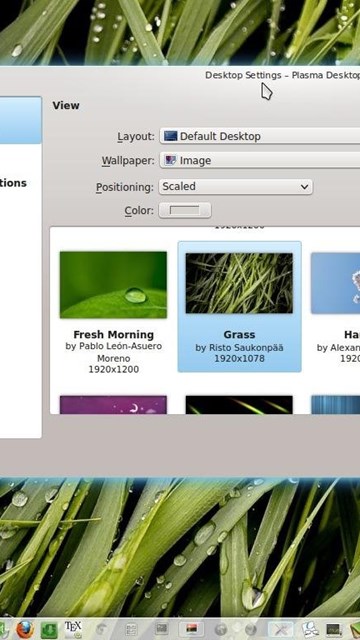Open the tools wrench taskbar icon
Viewport: 360px width, 640px height.
tap(282, 630)
